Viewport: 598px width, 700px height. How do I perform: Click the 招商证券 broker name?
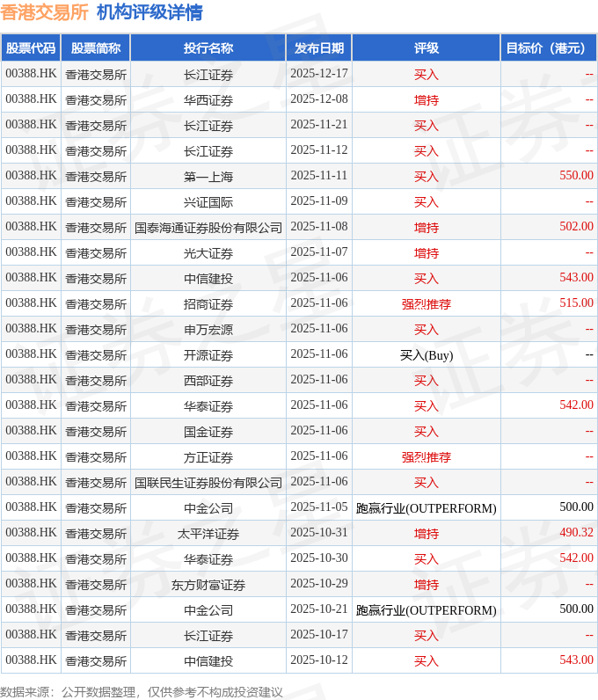tap(208, 303)
